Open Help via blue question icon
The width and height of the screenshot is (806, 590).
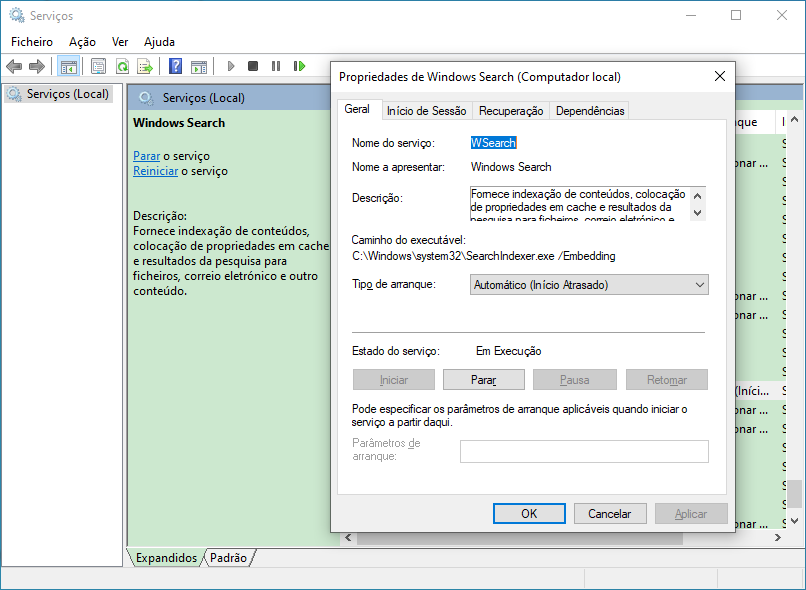(175, 66)
